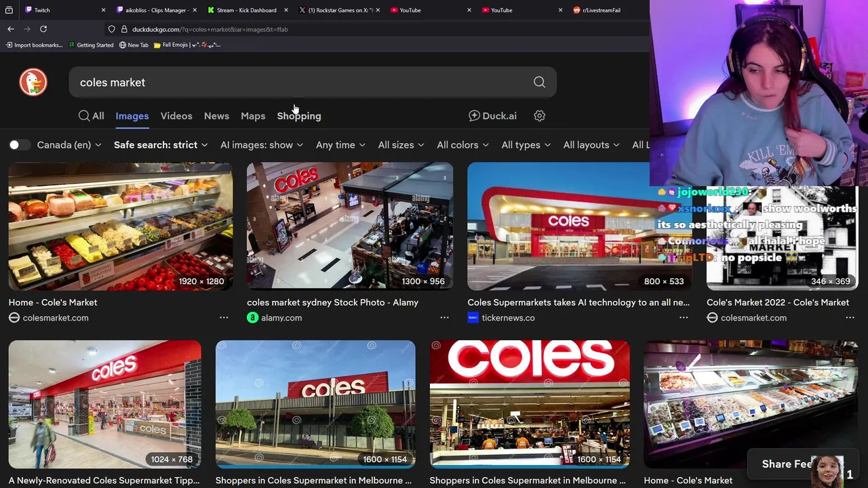Expand the All layouts filter
The image size is (868, 488).
(591, 145)
